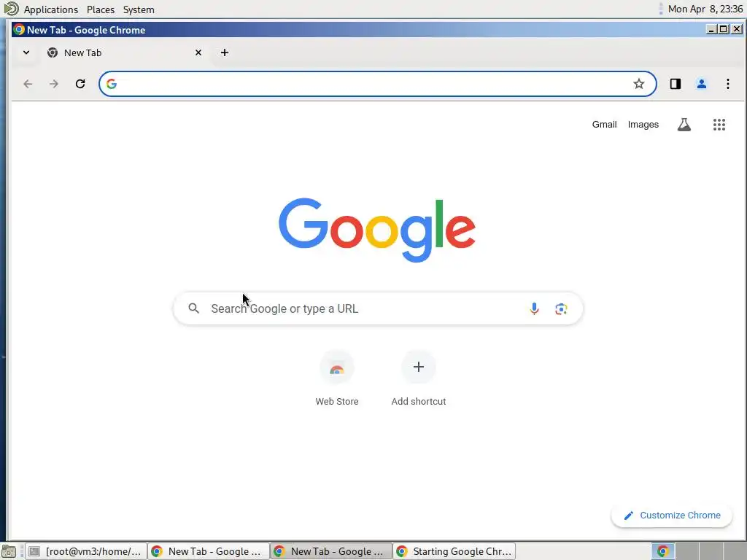This screenshot has width=747, height=560.
Task: Click the Chrome workspace switcher icon
Action: point(662,551)
